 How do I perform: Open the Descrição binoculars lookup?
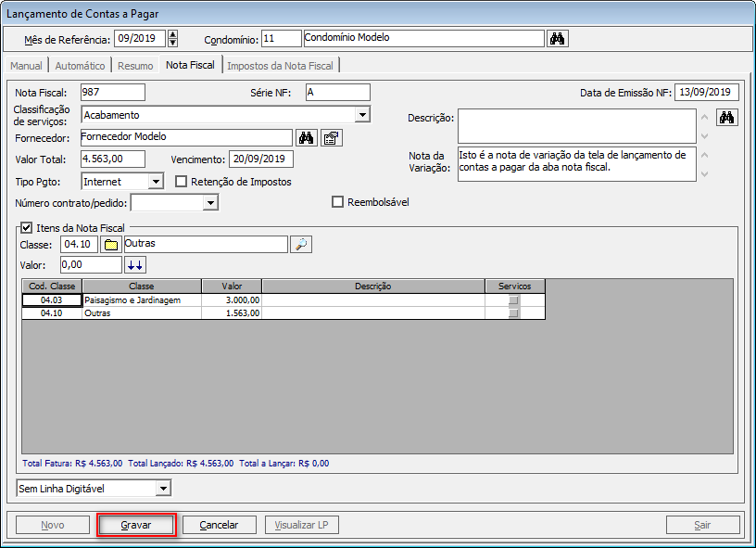(x=726, y=117)
